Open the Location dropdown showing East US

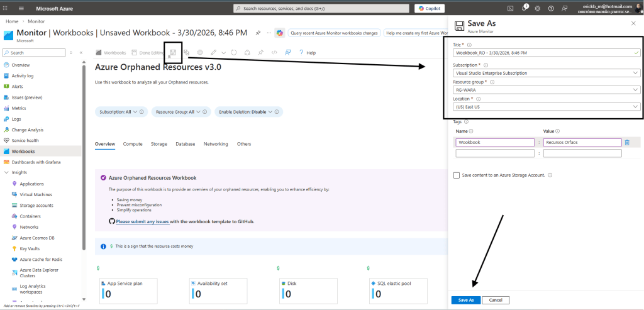point(546,107)
